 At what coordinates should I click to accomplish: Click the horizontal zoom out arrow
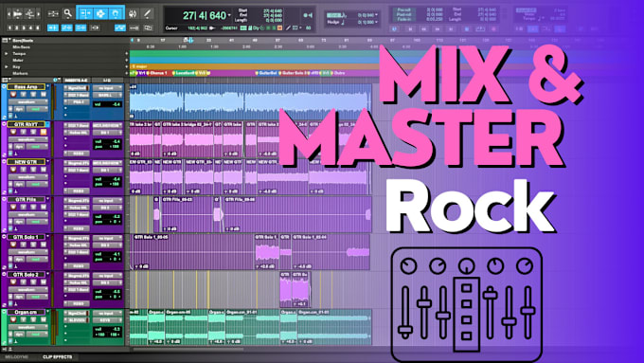pos(9,14)
